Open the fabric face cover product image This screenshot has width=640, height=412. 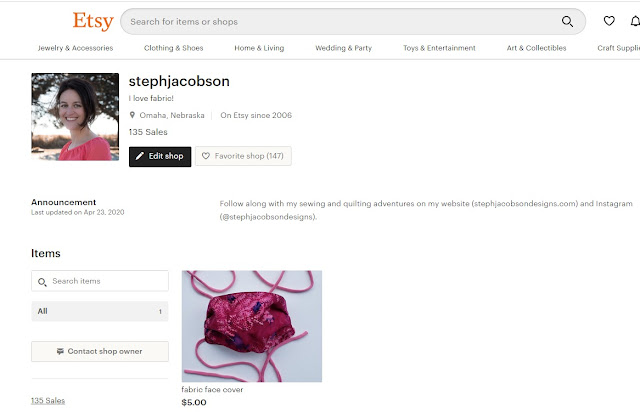tap(252, 326)
